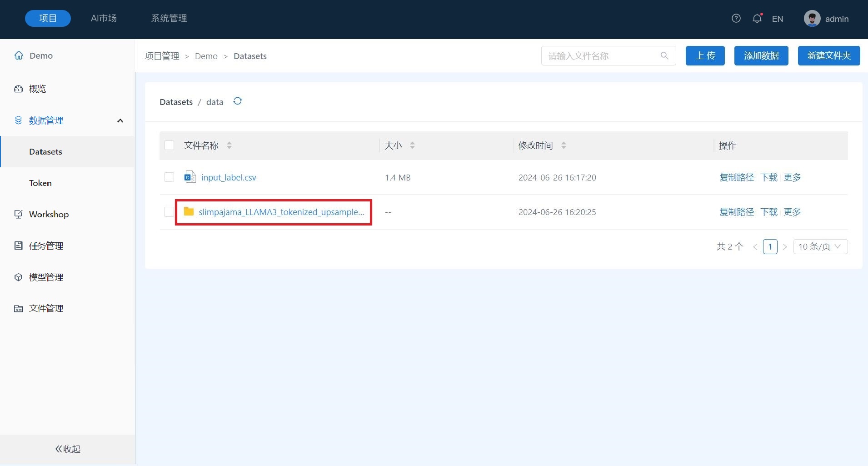
Task: Open the 10 条/页 page size dropdown
Action: [x=820, y=246]
